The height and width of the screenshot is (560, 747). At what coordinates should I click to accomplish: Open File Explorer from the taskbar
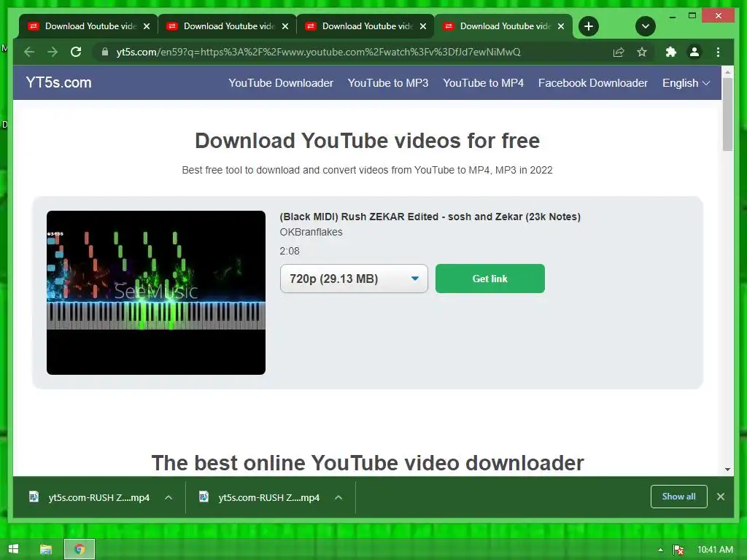coord(46,550)
